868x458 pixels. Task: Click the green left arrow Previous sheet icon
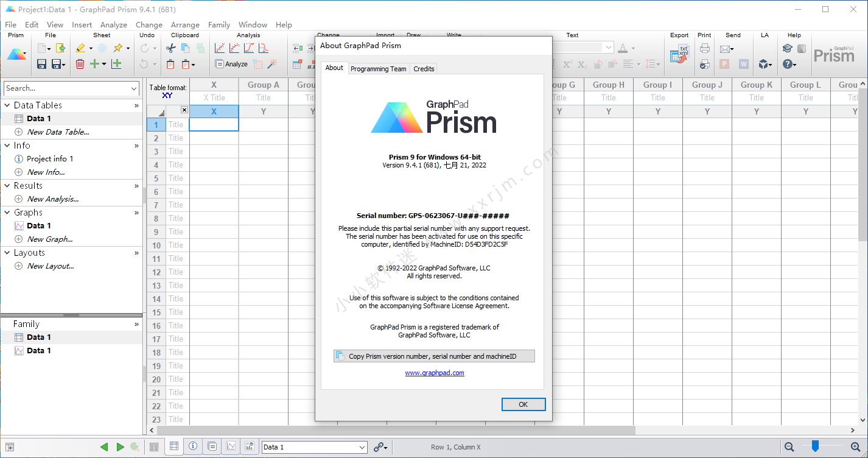click(x=105, y=447)
